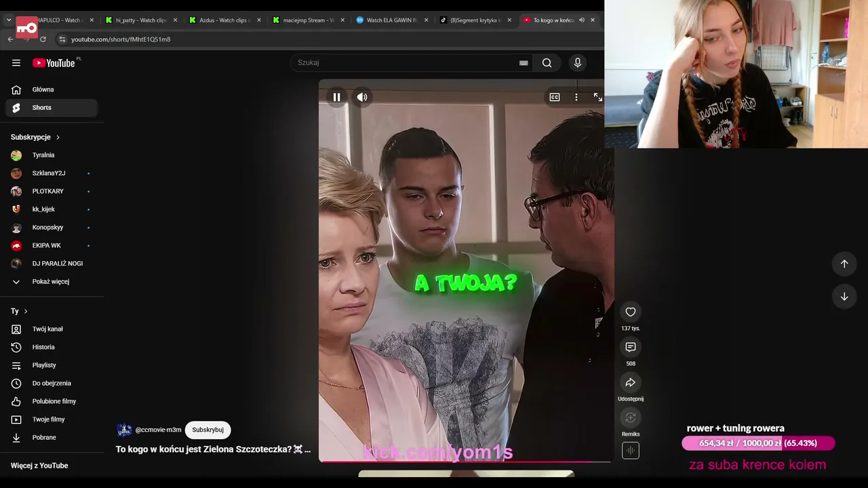Image resolution: width=868 pixels, height=488 pixels.
Task: Open Główna in the sidebar
Action: coord(52,89)
